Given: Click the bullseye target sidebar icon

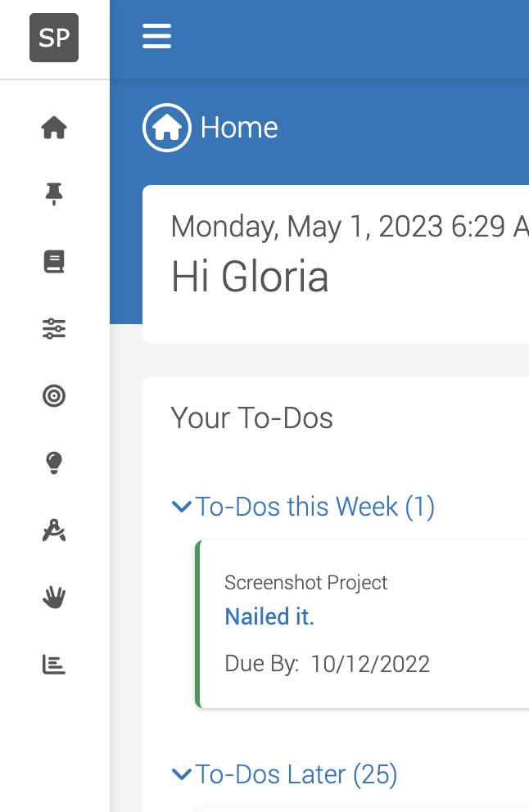Looking at the screenshot, I should click(54, 396).
